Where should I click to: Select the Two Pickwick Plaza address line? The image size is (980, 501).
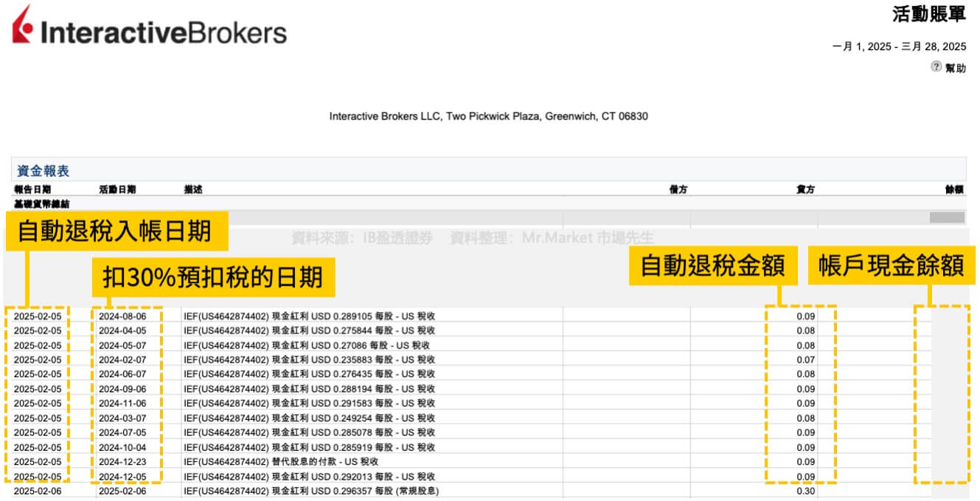pos(489,116)
